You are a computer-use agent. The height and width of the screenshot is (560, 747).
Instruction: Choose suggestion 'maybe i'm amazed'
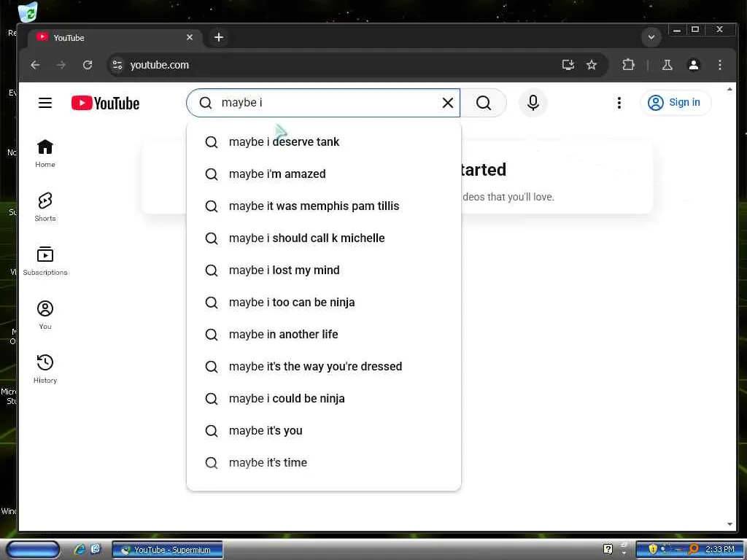click(323, 174)
